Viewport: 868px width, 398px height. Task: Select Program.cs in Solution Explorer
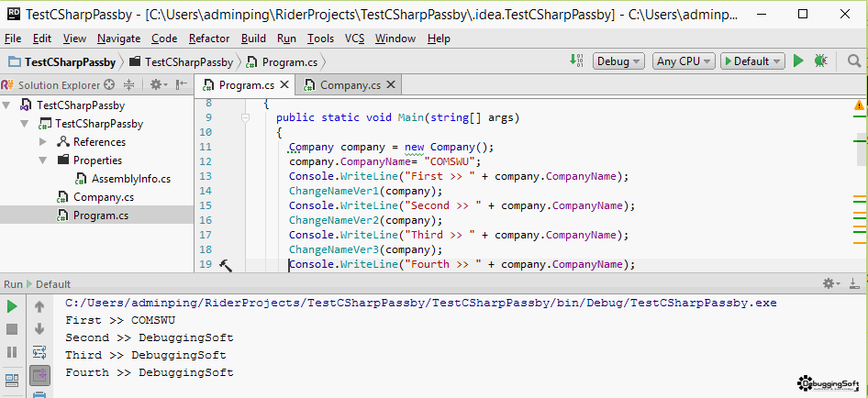pyautogui.click(x=97, y=215)
